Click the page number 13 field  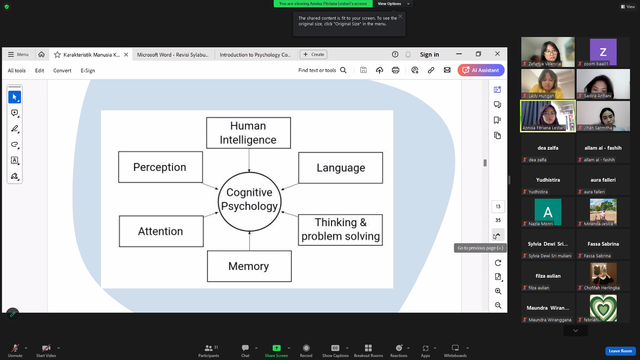pyautogui.click(x=498, y=207)
